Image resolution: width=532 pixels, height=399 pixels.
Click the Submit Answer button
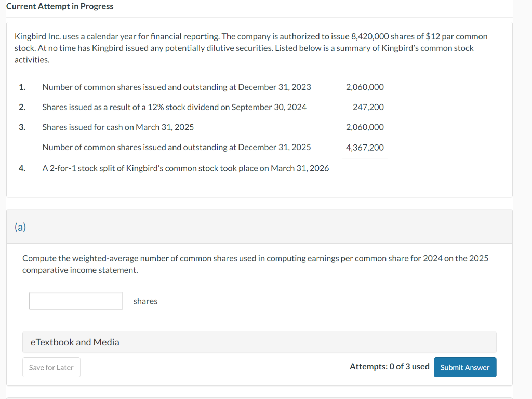[464, 367]
